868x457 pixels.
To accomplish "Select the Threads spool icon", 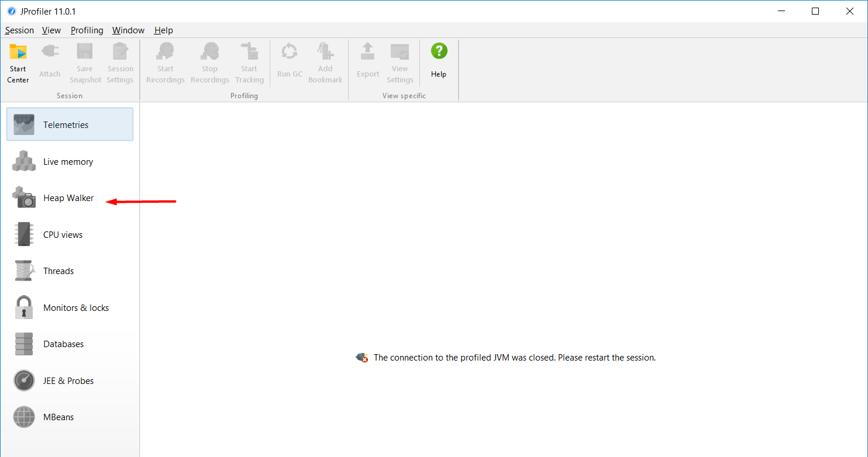I will pyautogui.click(x=24, y=271).
